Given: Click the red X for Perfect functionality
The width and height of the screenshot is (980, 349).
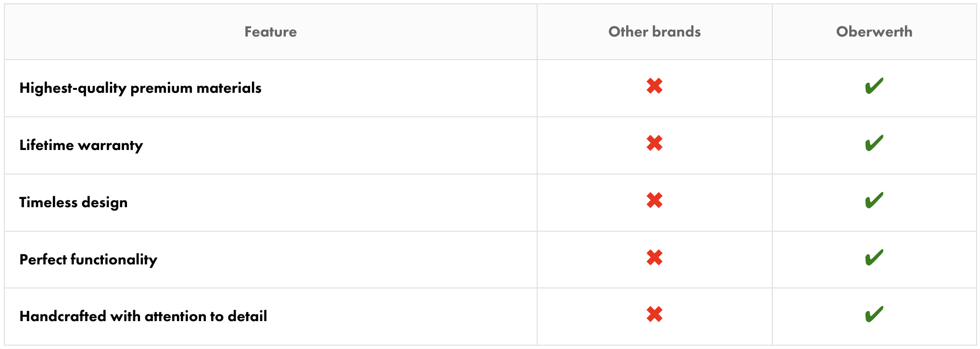Looking at the screenshot, I should 654,258.
